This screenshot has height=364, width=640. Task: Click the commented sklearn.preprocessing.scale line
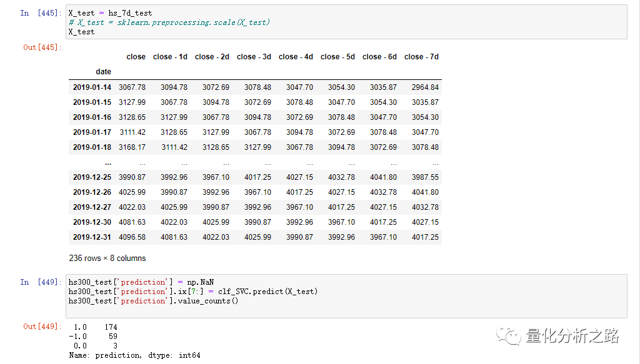pos(169,22)
